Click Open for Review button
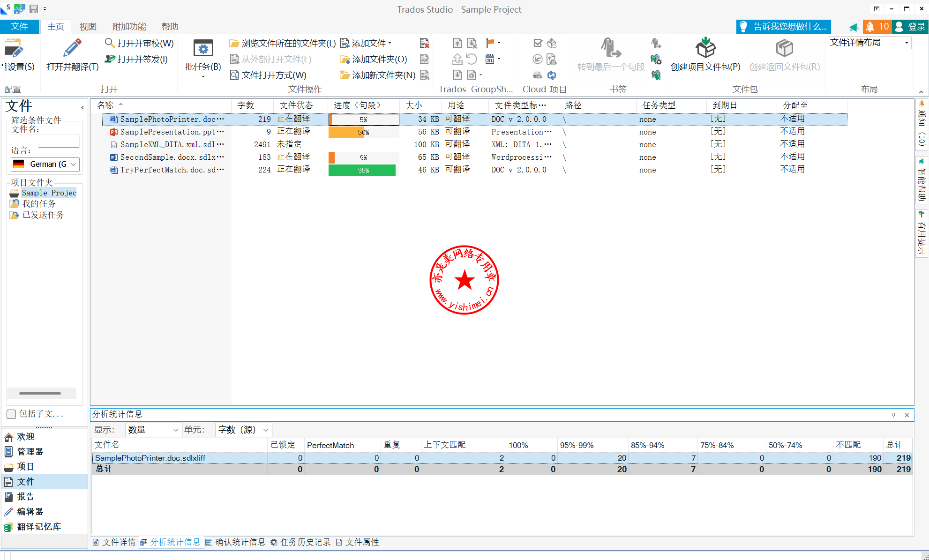The height and width of the screenshot is (560, 929). (x=139, y=43)
